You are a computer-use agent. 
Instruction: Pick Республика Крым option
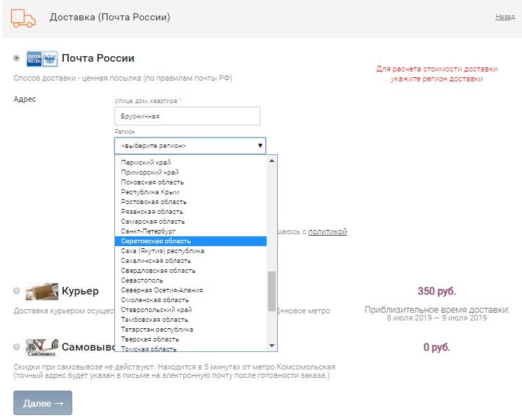click(190, 192)
